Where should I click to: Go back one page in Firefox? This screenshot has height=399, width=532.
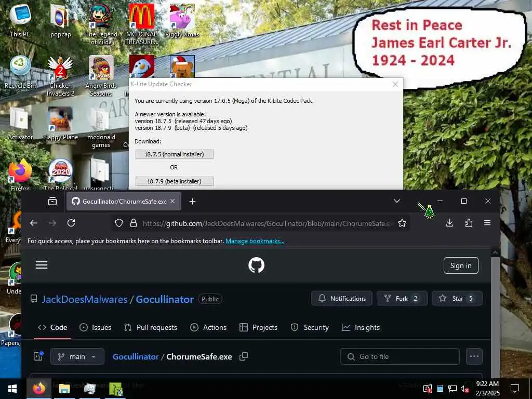[34, 223]
